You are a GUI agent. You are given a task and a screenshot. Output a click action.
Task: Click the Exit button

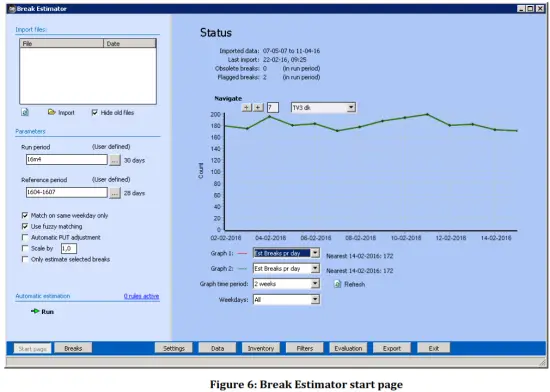(434, 348)
